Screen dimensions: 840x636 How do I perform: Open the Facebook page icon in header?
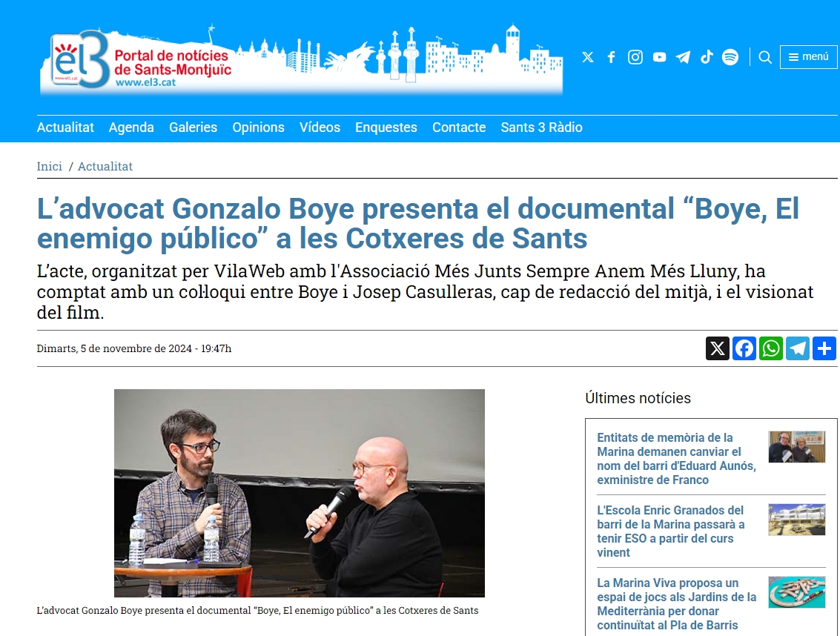(x=611, y=57)
